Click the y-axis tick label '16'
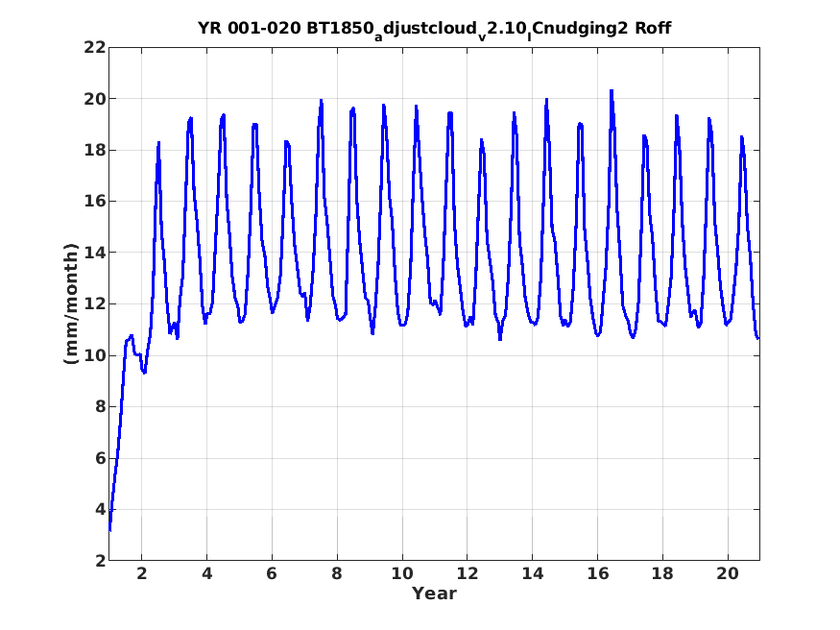This screenshot has width=840, height=630. [x=94, y=202]
